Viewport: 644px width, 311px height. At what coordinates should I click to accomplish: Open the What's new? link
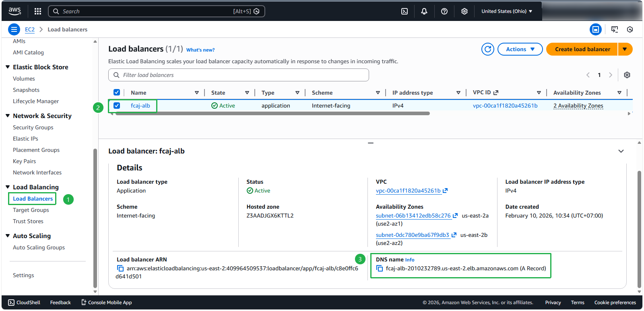[x=200, y=50]
